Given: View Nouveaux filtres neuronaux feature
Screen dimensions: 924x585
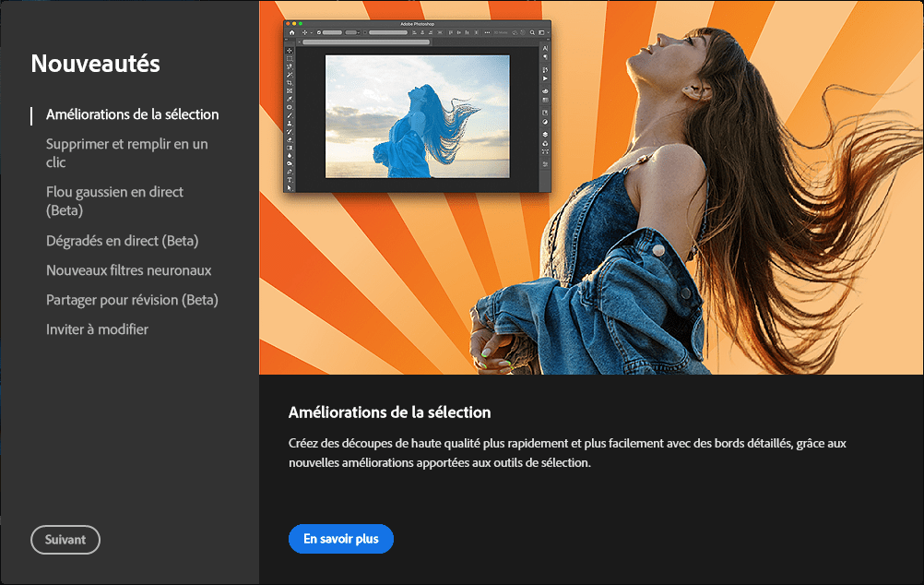Looking at the screenshot, I should coord(128,270).
